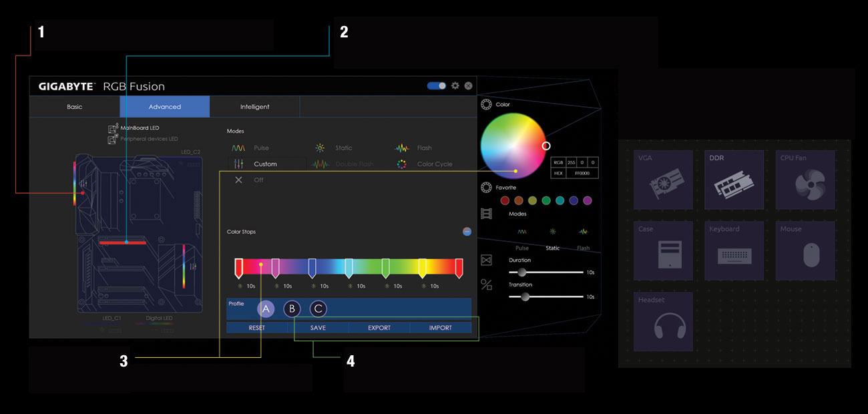Choose Flash mode in main Modes list
The width and height of the screenshot is (868, 414).
click(x=414, y=148)
